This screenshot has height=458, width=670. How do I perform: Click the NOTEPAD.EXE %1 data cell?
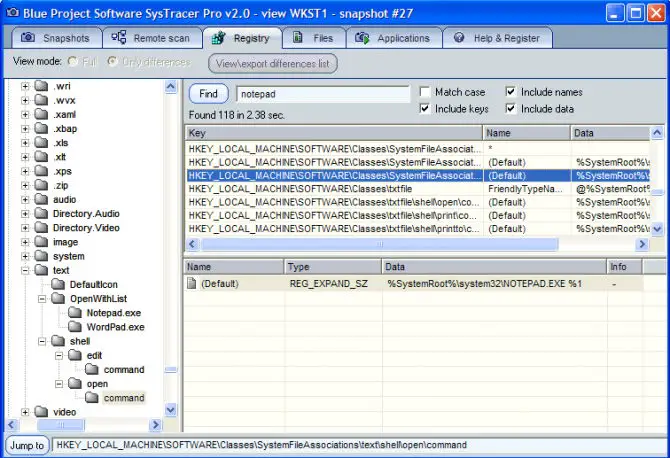click(x=485, y=284)
